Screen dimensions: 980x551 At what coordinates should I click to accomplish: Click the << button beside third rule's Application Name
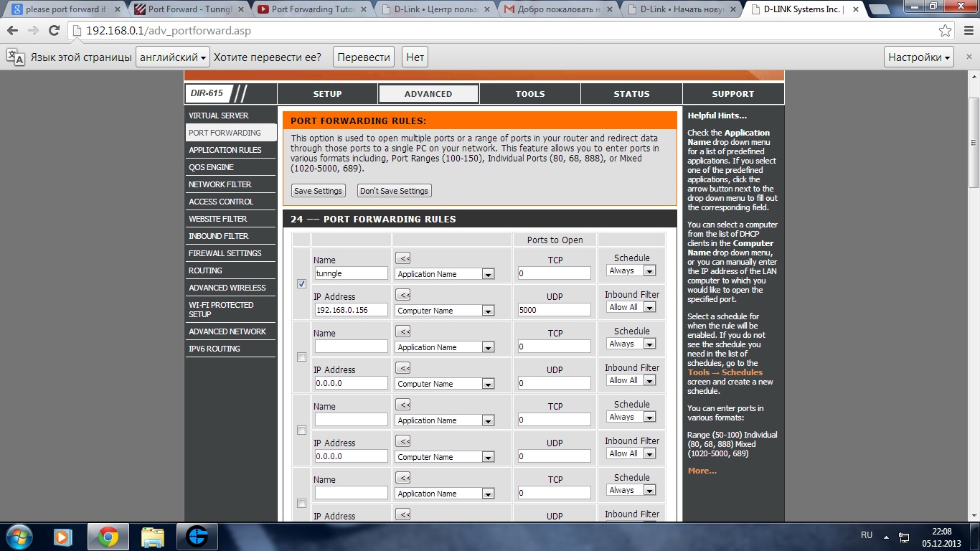point(403,405)
